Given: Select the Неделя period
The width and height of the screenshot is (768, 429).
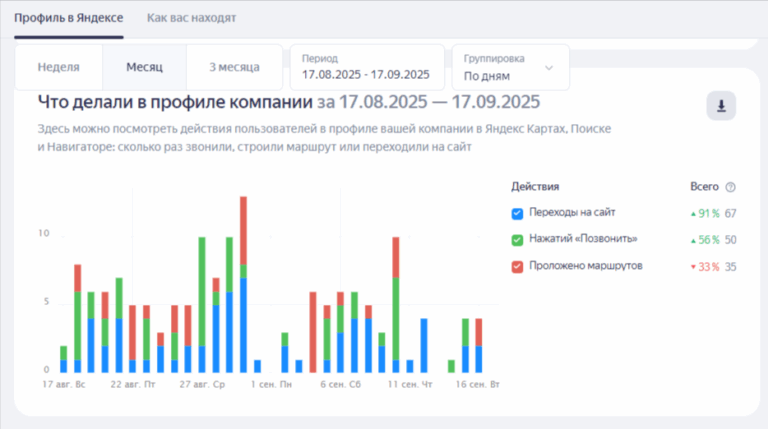Looking at the screenshot, I should click(x=59, y=67).
